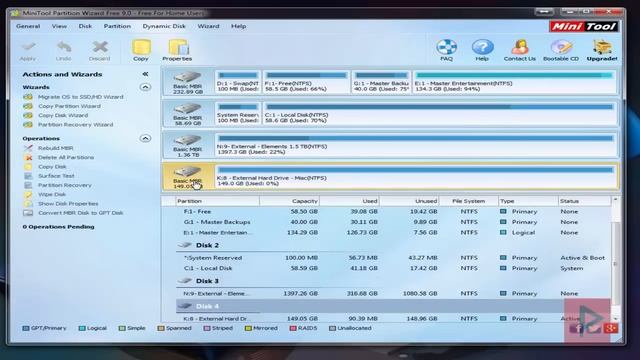Select the K:8 External Hard Drive partition block

click(416, 177)
